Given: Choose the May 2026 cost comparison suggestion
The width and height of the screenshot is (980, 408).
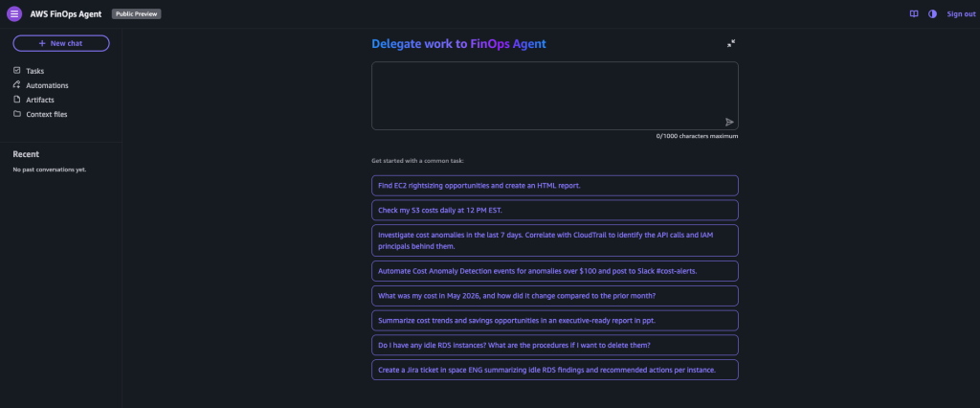Looking at the screenshot, I should [x=554, y=295].
